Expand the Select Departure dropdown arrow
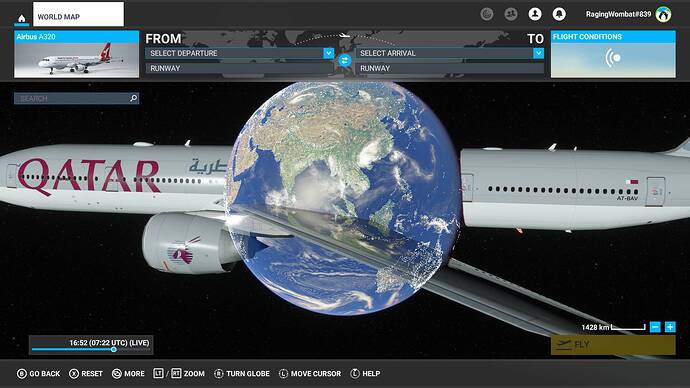Image resolution: width=690 pixels, height=388 pixels. (x=329, y=53)
